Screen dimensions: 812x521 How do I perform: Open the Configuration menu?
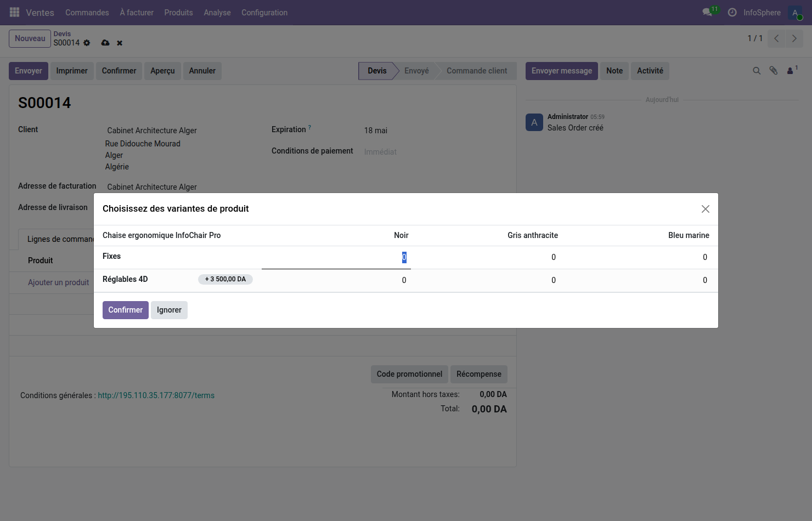tap(264, 13)
